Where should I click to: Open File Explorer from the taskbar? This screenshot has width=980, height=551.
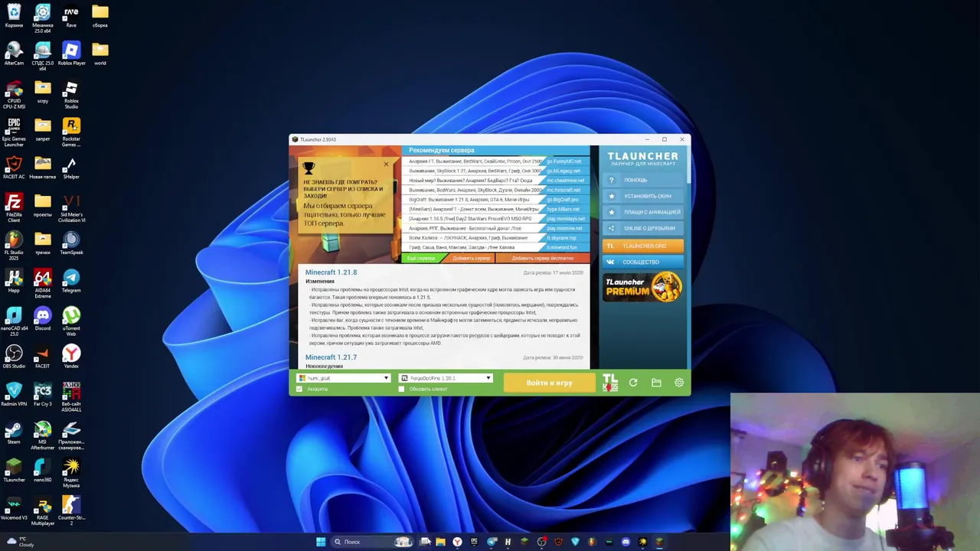[x=440, y=542]
